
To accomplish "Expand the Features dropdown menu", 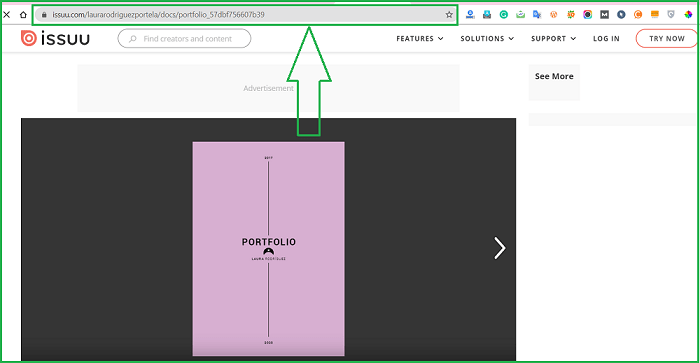I will [420, 39].
